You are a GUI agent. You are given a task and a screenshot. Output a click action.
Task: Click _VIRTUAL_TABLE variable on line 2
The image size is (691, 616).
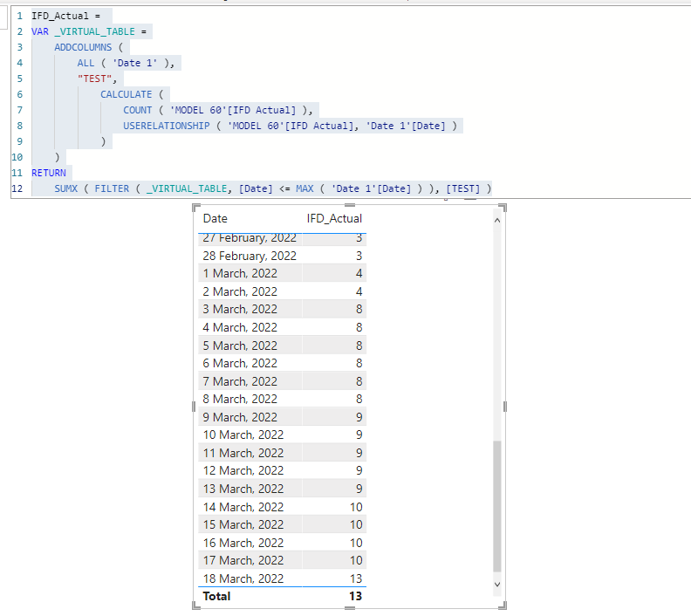[x=94, y=31]
